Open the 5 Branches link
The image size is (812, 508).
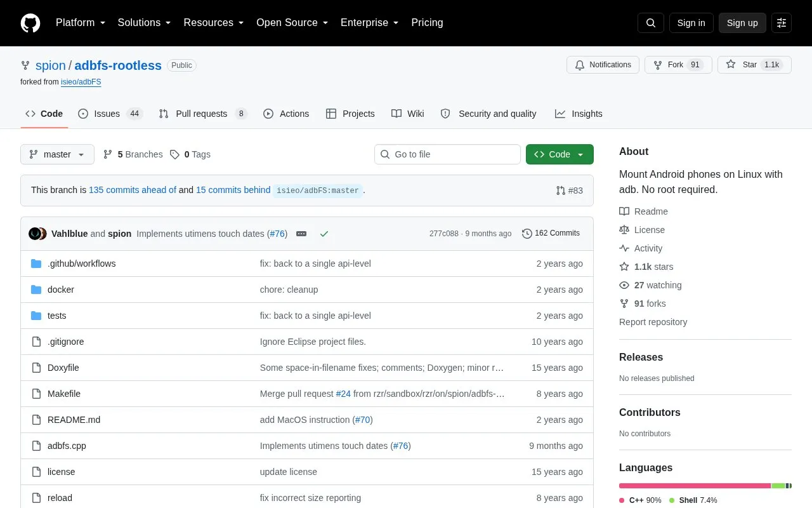click(x=133, y=154)
